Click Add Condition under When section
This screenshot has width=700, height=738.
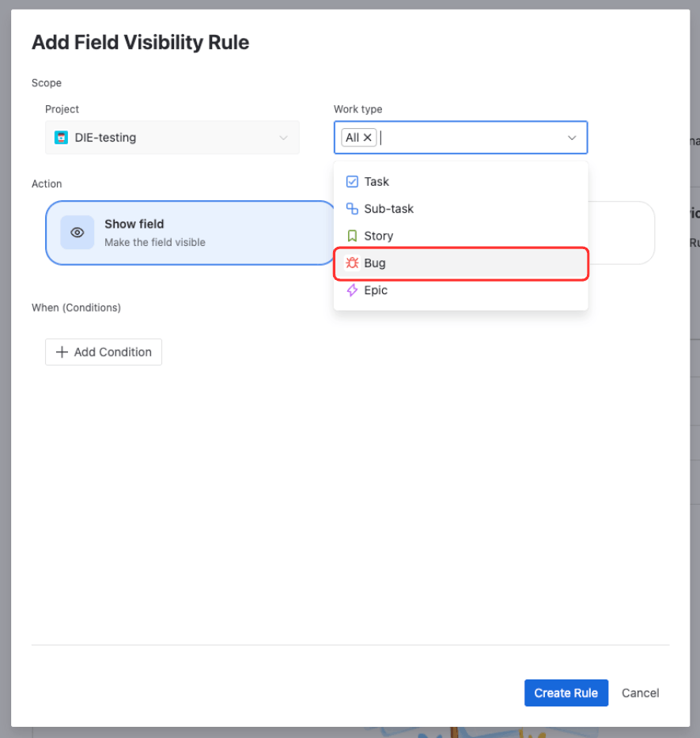[103, 351]
